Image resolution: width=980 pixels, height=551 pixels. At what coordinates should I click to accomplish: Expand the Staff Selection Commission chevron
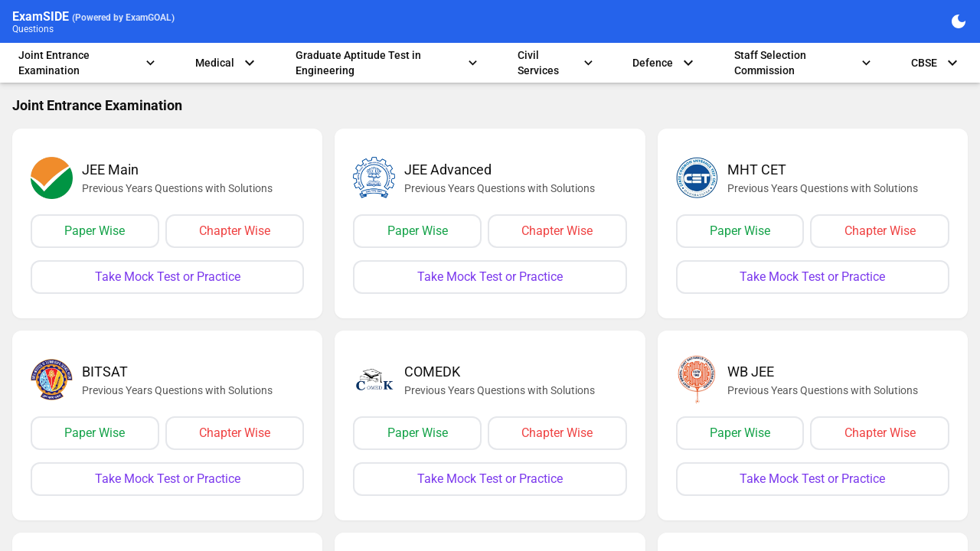(866, 63)
